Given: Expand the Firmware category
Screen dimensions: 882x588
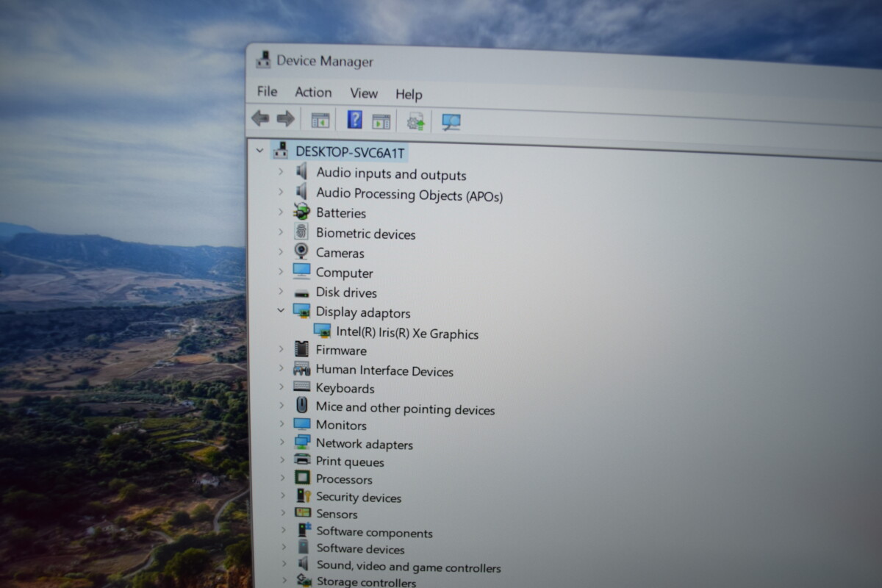Looking at the screenshot, I should (x=280, y=349).
